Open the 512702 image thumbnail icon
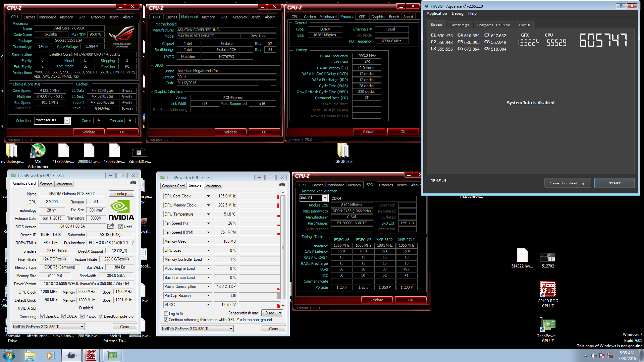 click(548, 260)
